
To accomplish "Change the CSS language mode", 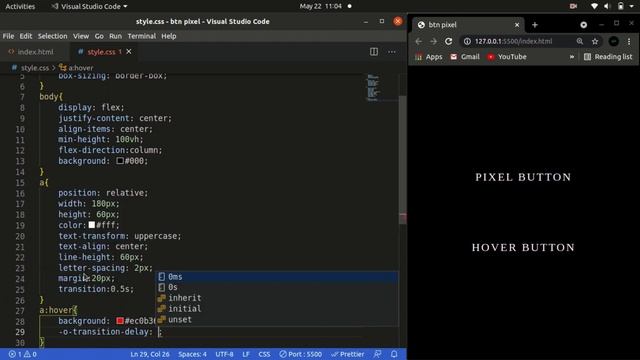I will pyautogui.click(x=264, y=354).
